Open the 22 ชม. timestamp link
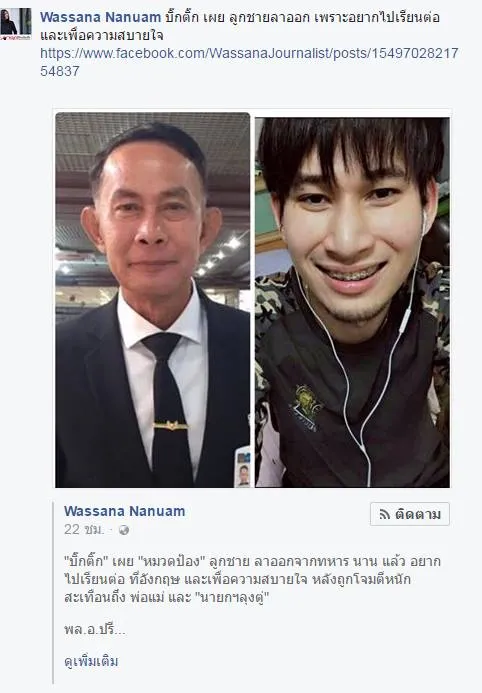 tap(84, 529)
